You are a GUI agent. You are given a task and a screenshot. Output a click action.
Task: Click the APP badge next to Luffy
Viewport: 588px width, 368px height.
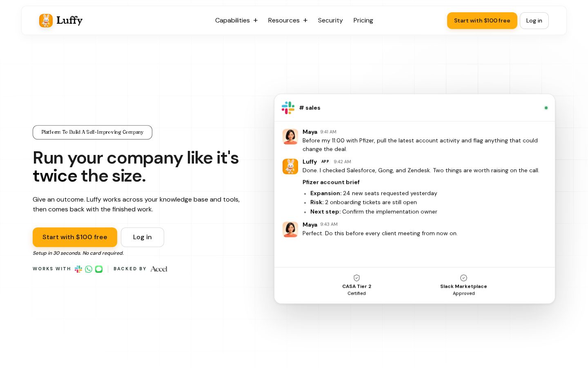click(325, 162)
